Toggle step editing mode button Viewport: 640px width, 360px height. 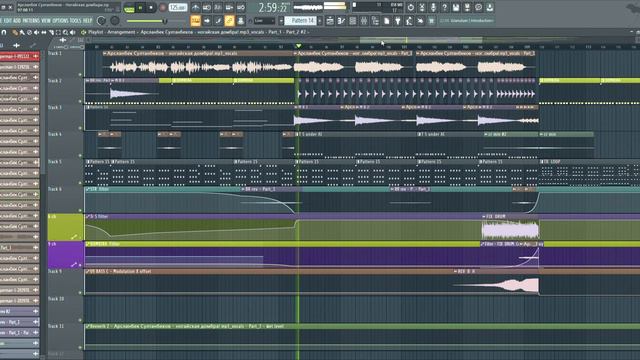coord(218,20)
